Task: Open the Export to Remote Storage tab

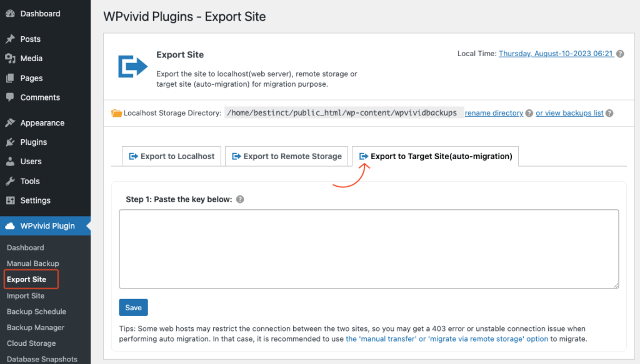Action: pyautogui.click(x=286, y=156)
